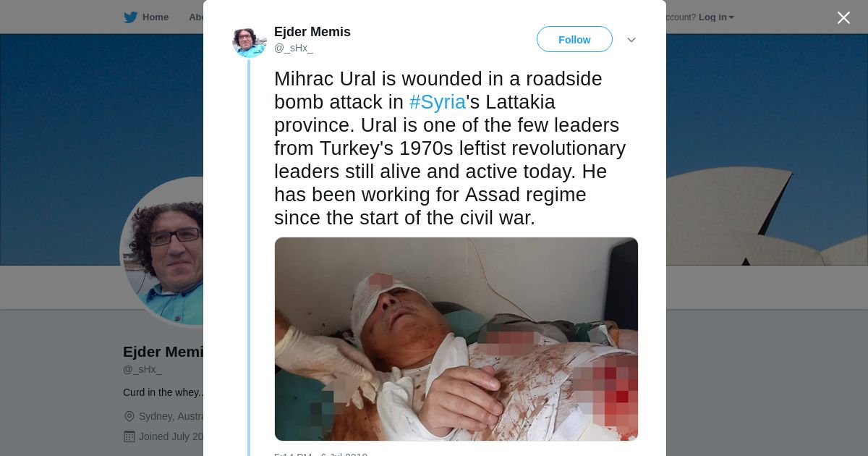Click Ejder Memis avatar in tweet header
This screenshot has height=456, width=868.
coord(250,40)
